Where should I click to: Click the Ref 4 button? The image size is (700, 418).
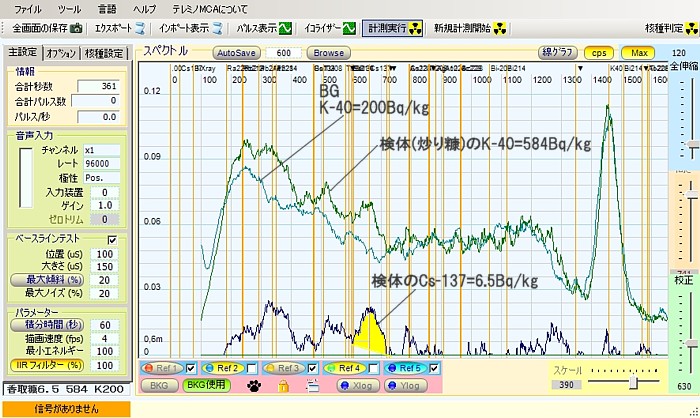(345, 368)
